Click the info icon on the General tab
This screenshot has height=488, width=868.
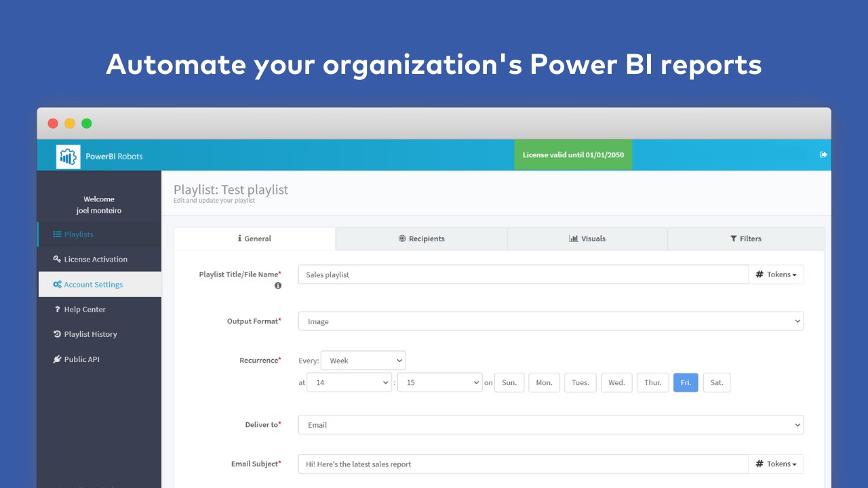click(x=239, y=239)
